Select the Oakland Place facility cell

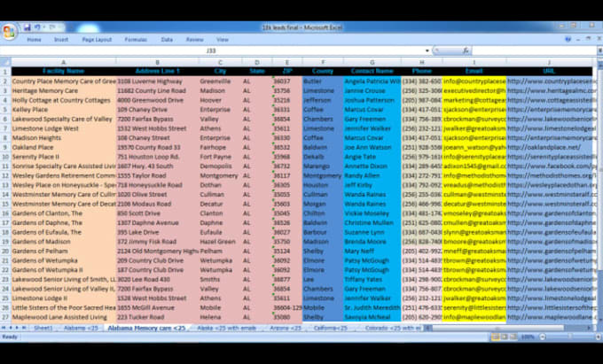64,147
